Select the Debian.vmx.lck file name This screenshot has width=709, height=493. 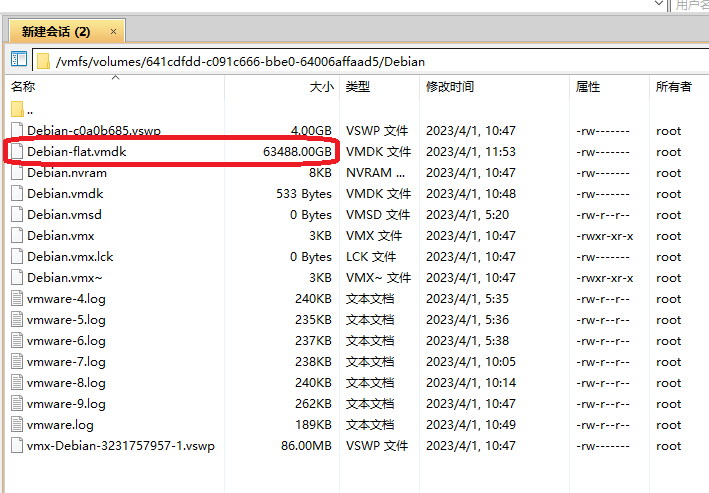point(70,256)
